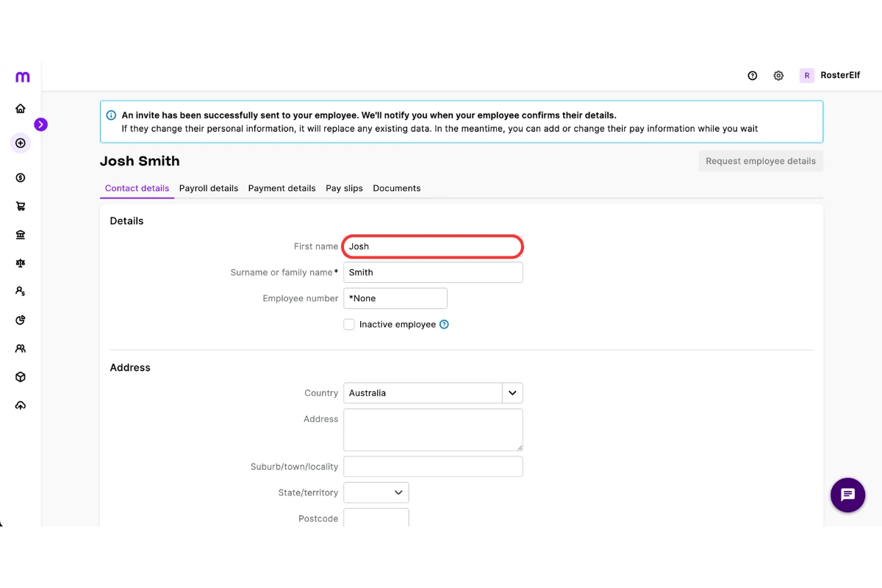Screen dimensions: 882x588
Task: Open the cloud upload icon
Action: point(21,406)
